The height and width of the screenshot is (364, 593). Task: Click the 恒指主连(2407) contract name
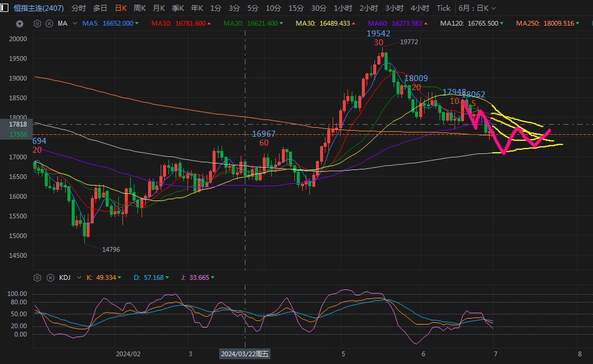point(38,8)
